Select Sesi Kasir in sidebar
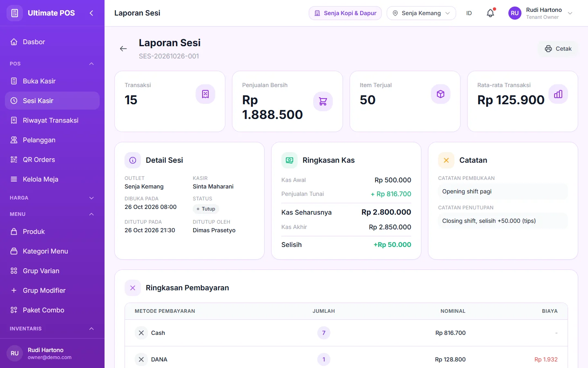 tap(52, 101)
